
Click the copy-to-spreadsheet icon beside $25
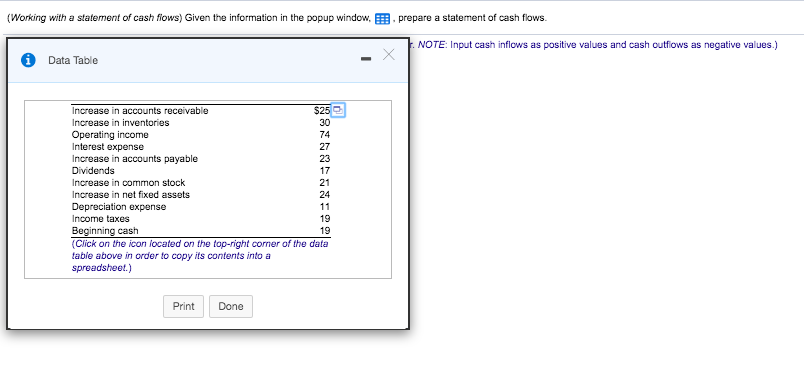pyautogui.click(x=338, y=110)
